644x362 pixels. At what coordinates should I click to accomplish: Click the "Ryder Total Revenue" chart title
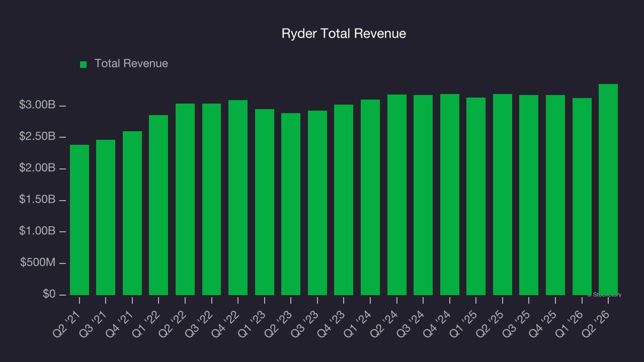(344, 34)
